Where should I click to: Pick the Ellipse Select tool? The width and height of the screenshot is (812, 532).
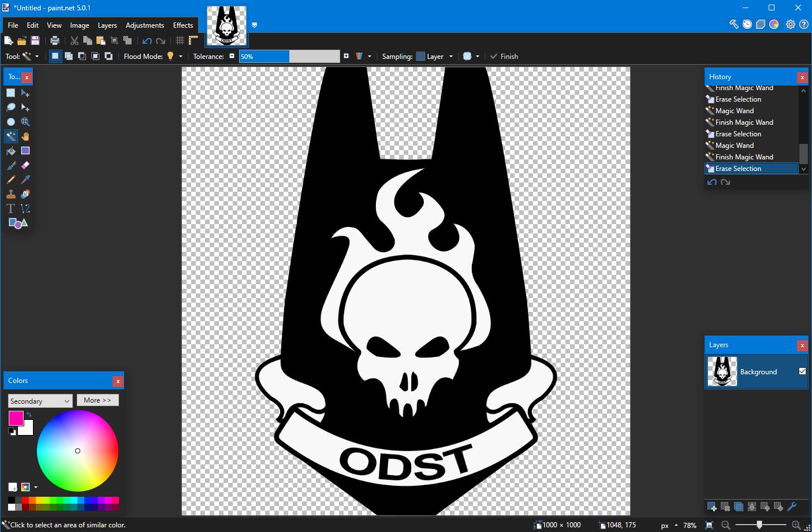[x=11, y=122]
